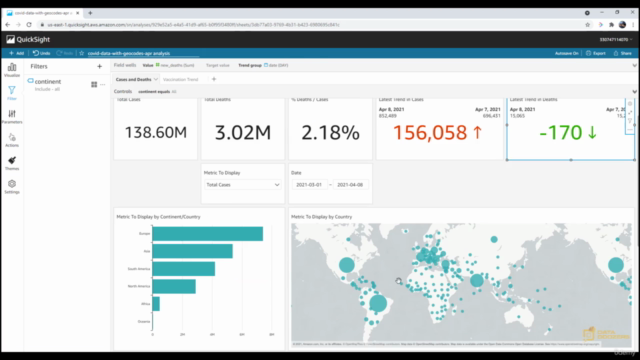Add a new filter with plus icon

[99, 66]
